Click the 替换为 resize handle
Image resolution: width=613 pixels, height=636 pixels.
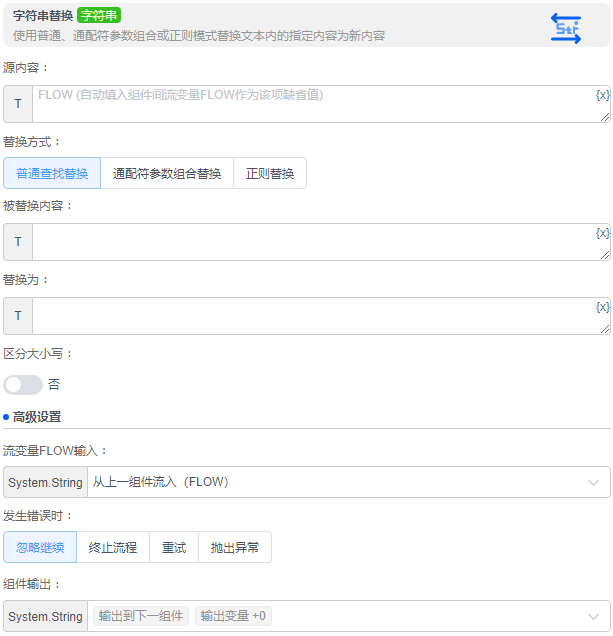pyautogui.click(x=604, y=329)
